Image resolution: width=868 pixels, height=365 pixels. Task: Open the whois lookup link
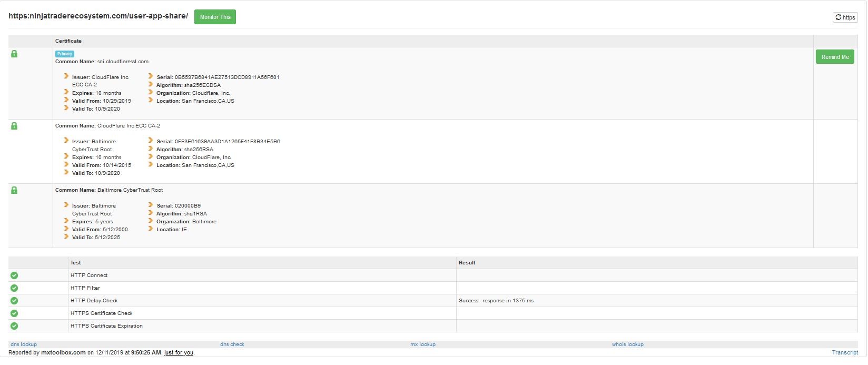click(x=627, y=344)
